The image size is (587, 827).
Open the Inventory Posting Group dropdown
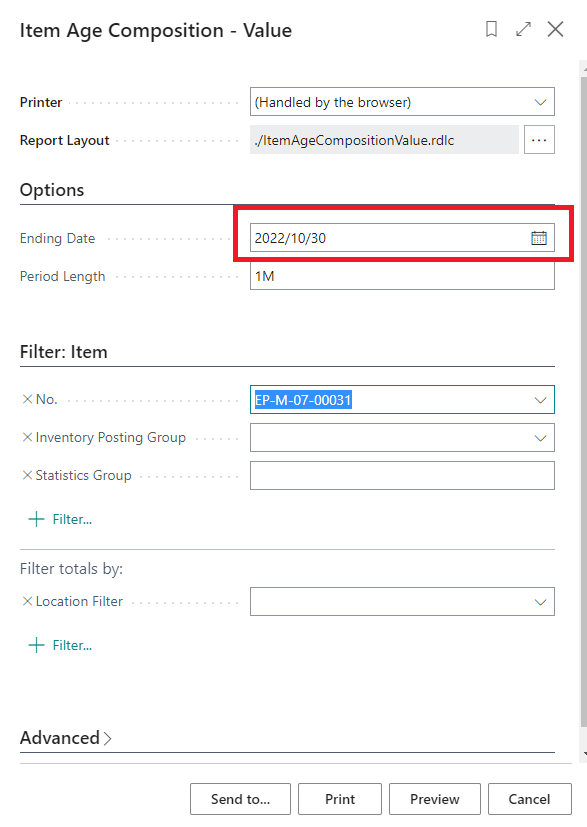pyautogui.click(x=541, y=437)
